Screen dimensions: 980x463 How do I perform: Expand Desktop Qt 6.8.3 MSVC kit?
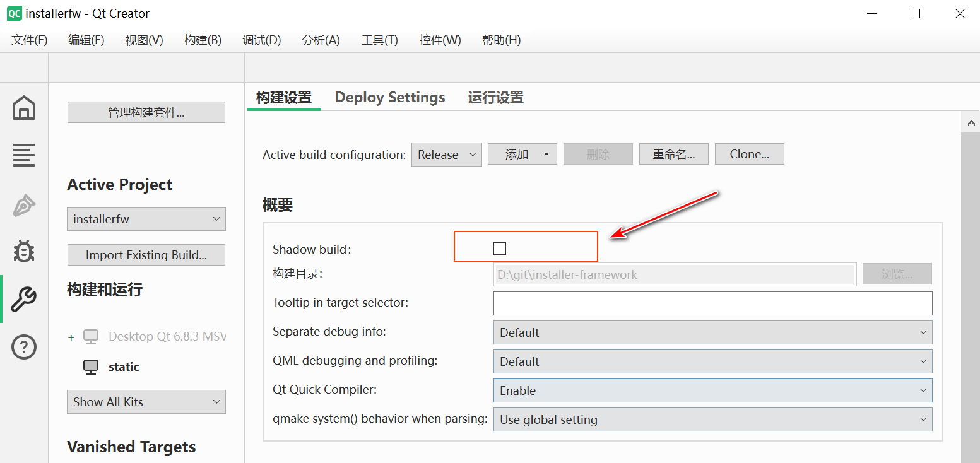click(71, 337)
